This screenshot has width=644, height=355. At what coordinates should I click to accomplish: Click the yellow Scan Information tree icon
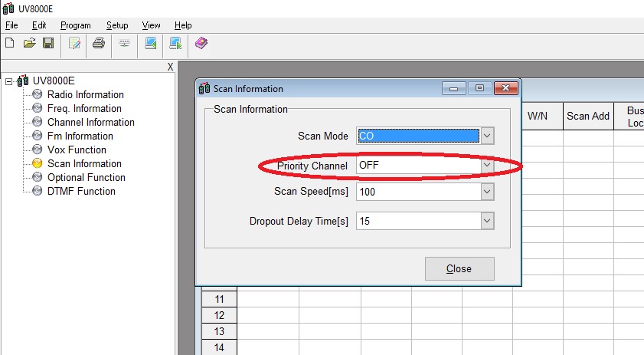click(38, 163)
